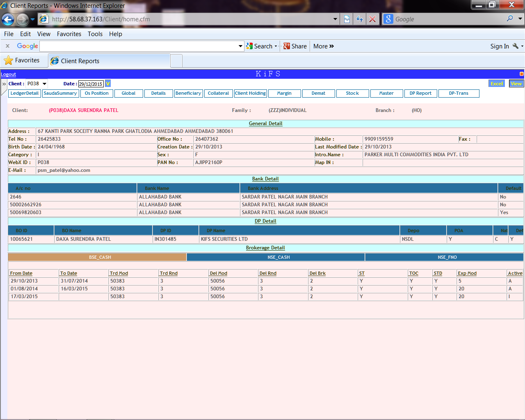
Task: Open the Tools menu
Action: (x=95, y=34)
